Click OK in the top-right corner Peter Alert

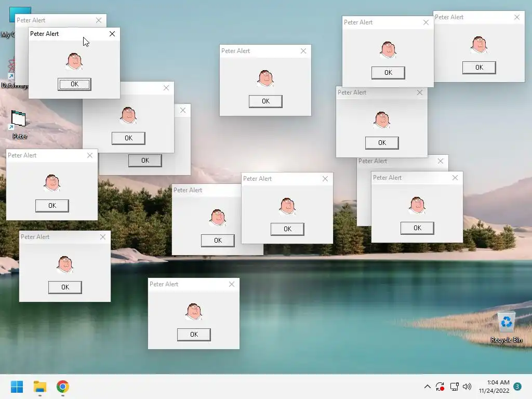tap(479, 68)
